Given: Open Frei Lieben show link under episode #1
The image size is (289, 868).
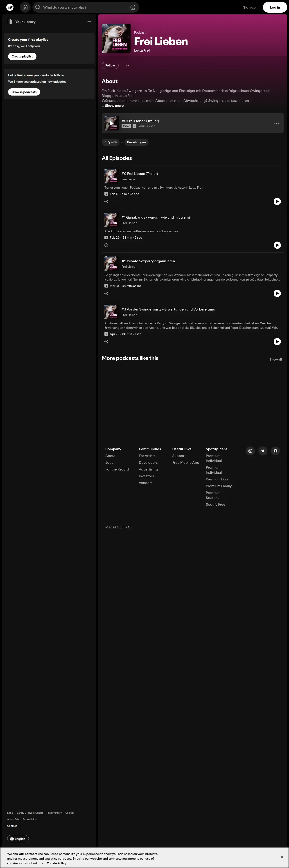Looking at the screenshot, I should coord(129,223).
